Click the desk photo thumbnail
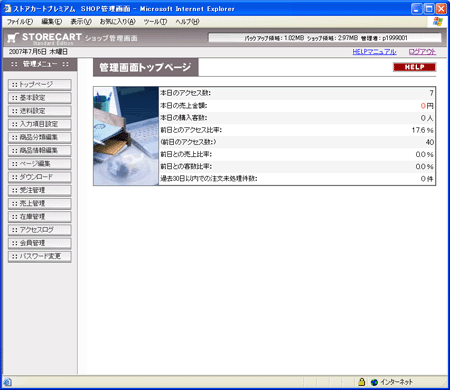Viewport: 450px width, 390px height. [126, 136]
